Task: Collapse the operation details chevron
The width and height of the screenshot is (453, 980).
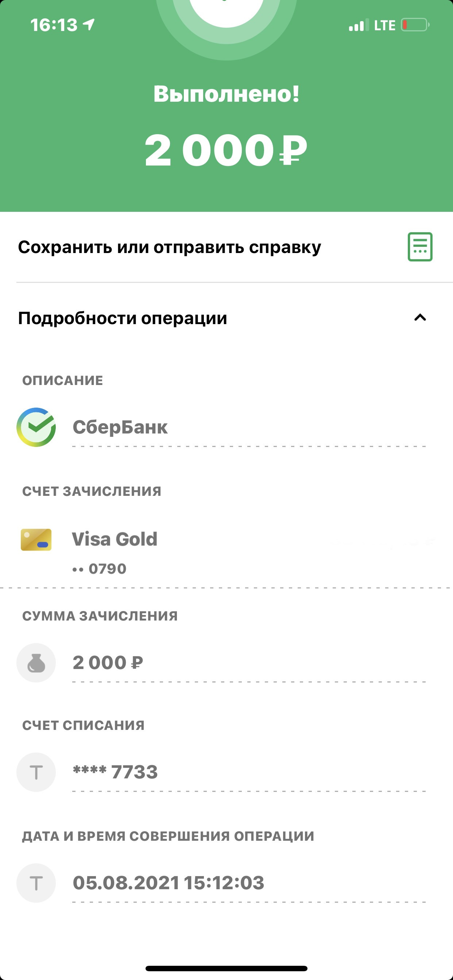Action: click(x=420, y=318)
